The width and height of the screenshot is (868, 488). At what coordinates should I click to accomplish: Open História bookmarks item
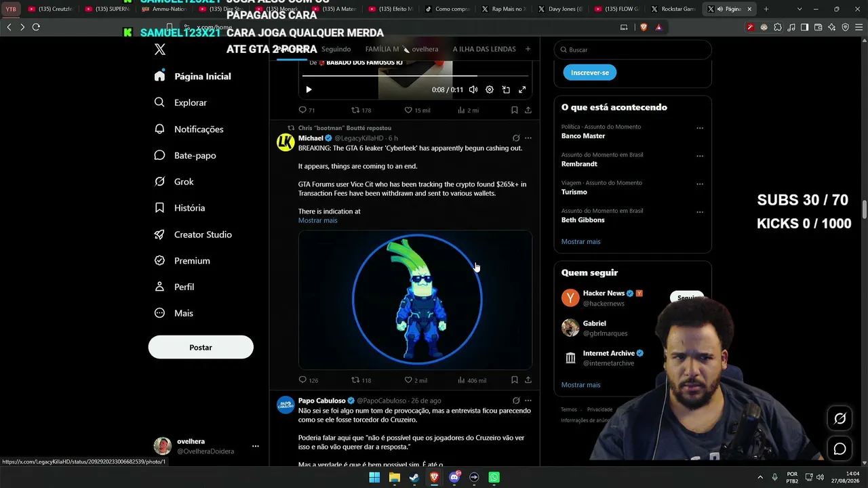click(x=179, y=208)
